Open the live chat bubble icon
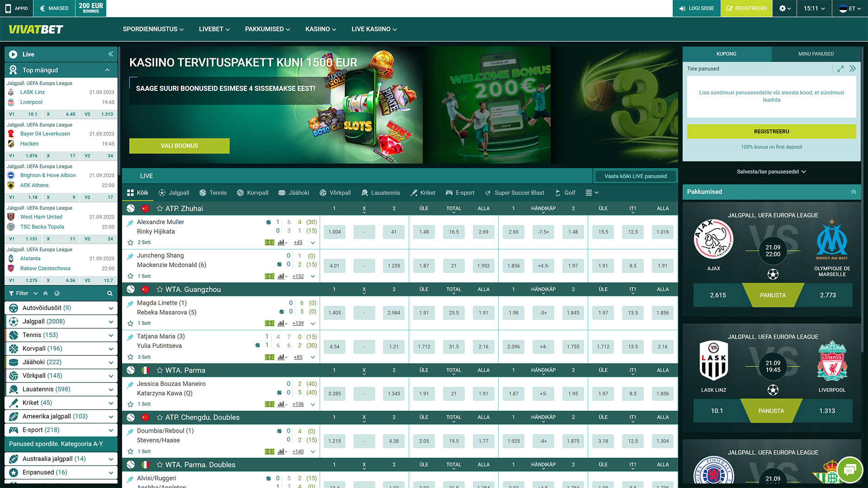Viewport: 868px width, 488px height. [x=850, y=470]
